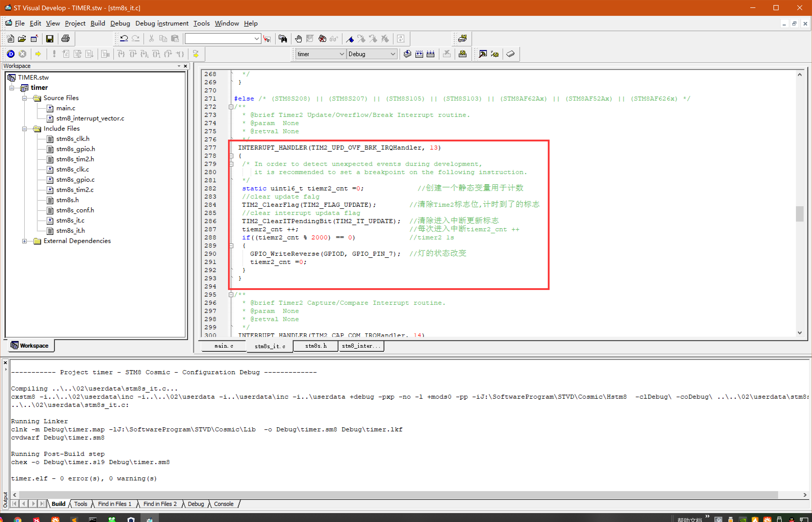Image resolution: width=812 pixels, height=522 pixels.
Task: Click the Rebuild All icon
Action: tap(431, 54)
